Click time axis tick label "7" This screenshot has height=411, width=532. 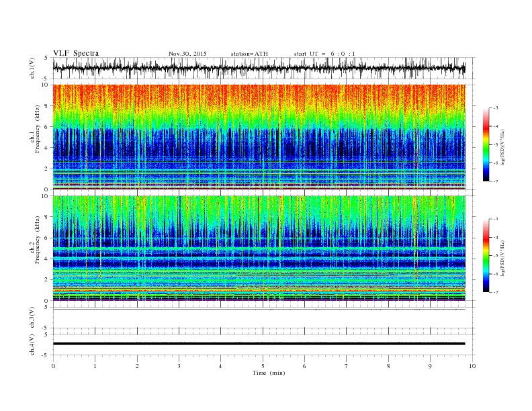tap(347, 366)
